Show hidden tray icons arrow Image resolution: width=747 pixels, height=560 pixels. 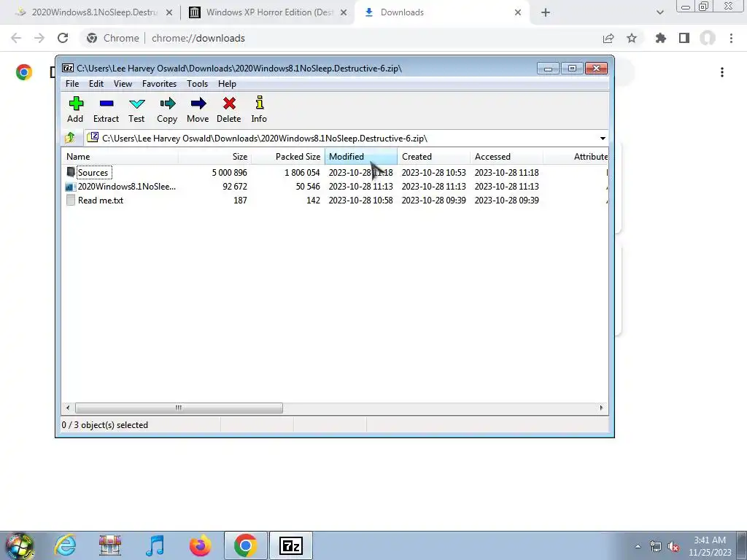pos(638,547)
